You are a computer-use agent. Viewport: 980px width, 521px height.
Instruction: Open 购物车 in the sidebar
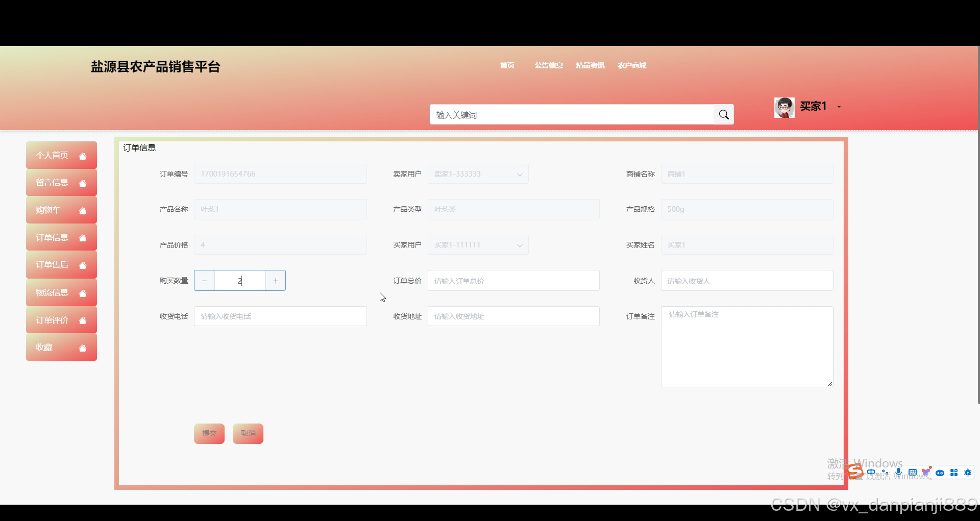tap(61, 210)
